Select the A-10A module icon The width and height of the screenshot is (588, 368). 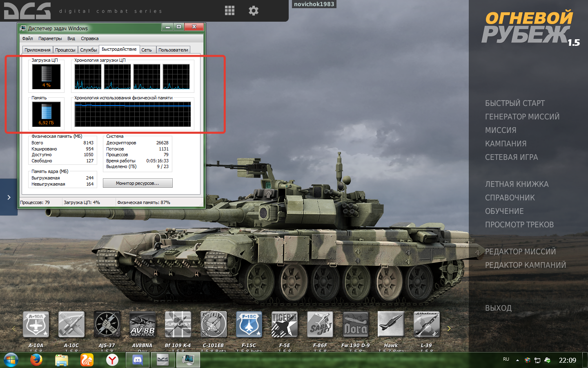(x=36, y=325)
